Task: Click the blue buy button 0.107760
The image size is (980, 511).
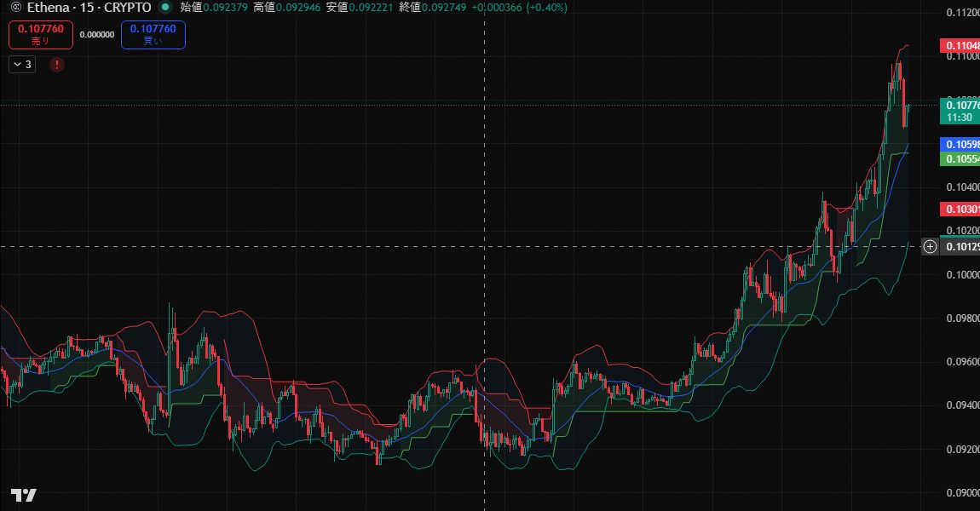Action: click(x=153, y=34)
